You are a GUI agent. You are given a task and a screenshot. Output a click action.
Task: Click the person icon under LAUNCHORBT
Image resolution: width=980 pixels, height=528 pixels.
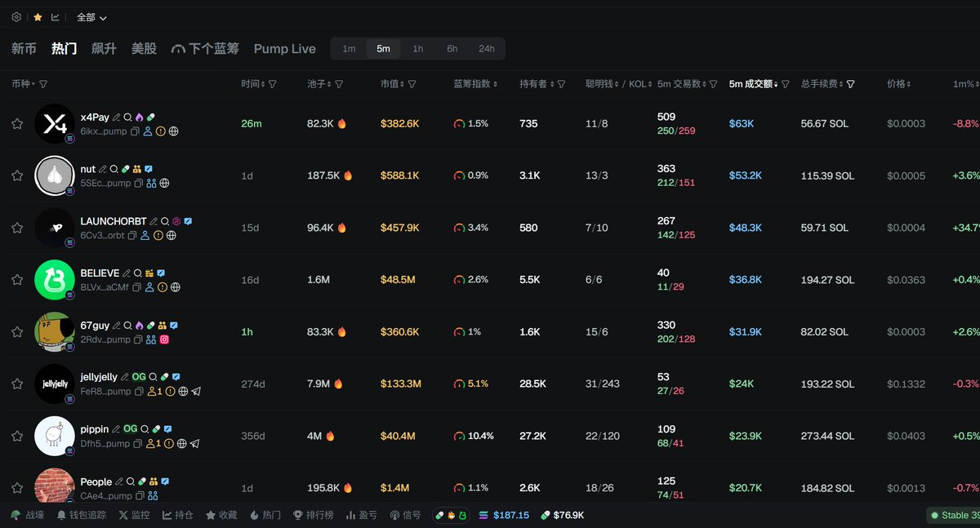tap(145, 235)
